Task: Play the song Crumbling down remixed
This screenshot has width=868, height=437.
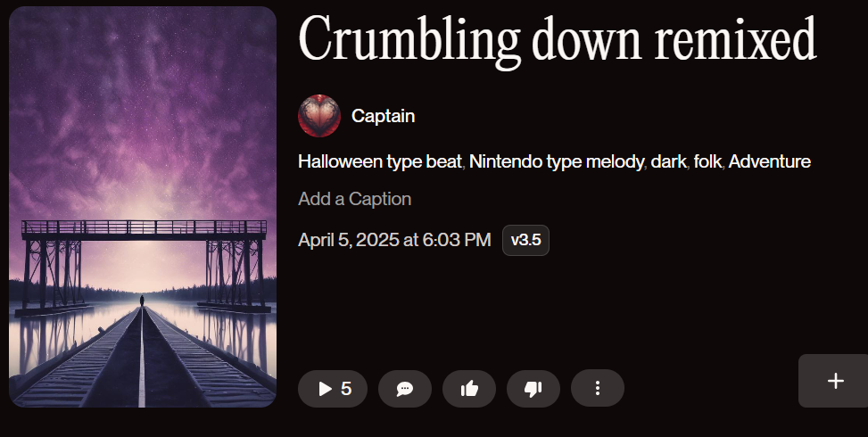Action: click(332, 389)
